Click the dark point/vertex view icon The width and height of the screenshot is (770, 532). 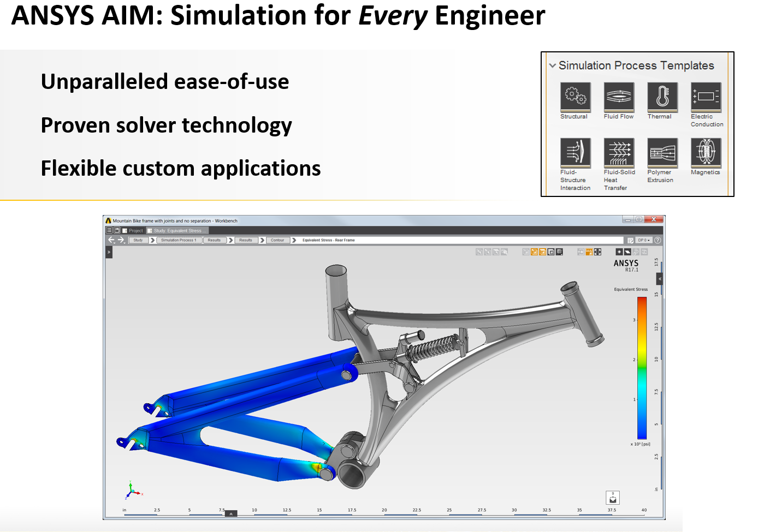coord(619,252)
